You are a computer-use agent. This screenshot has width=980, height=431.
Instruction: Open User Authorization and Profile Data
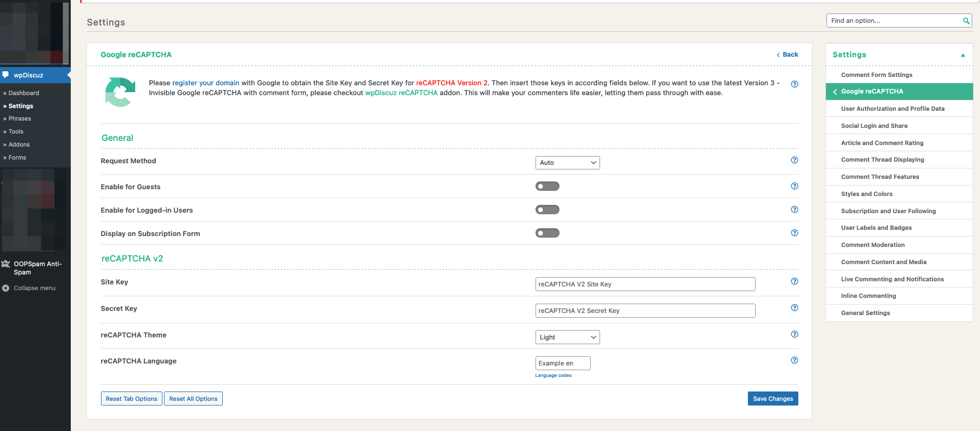899,109
